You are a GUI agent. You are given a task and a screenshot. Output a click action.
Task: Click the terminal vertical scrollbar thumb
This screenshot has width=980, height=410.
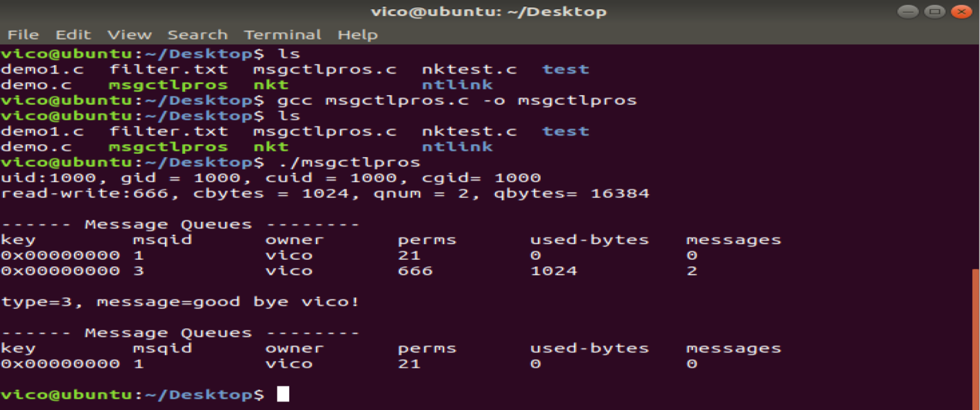click(x=975, y=339)
